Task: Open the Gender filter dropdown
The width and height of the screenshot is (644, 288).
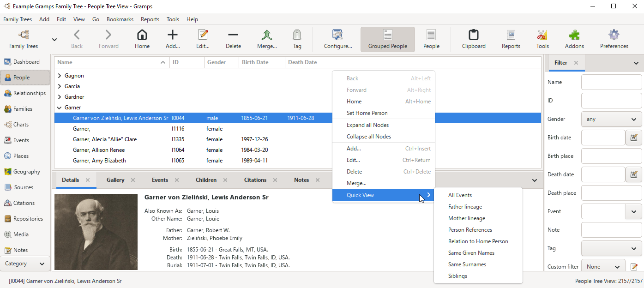Action: tap(611, 119)
